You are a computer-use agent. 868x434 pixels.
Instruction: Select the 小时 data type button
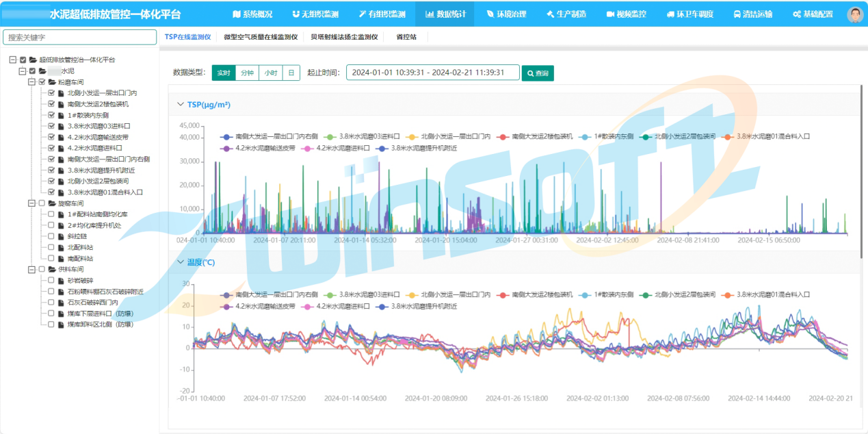coord(271,73)
